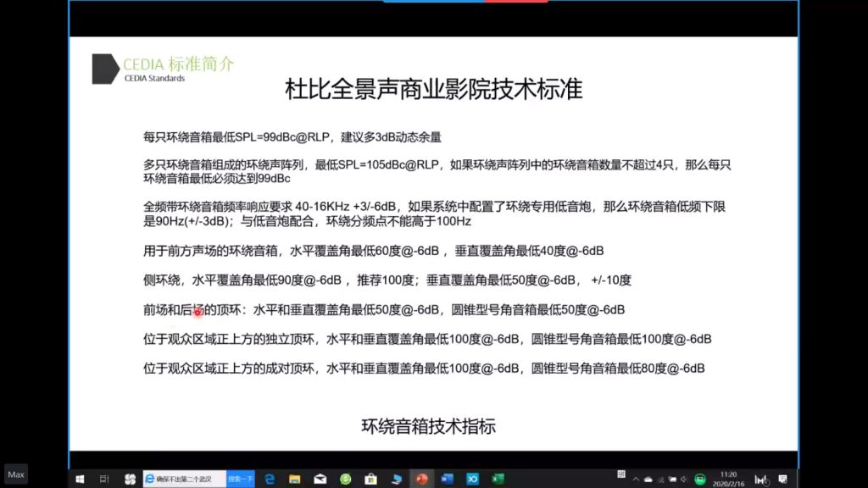Click the line about 成对顶环 overhead speakers

point(424,369)
